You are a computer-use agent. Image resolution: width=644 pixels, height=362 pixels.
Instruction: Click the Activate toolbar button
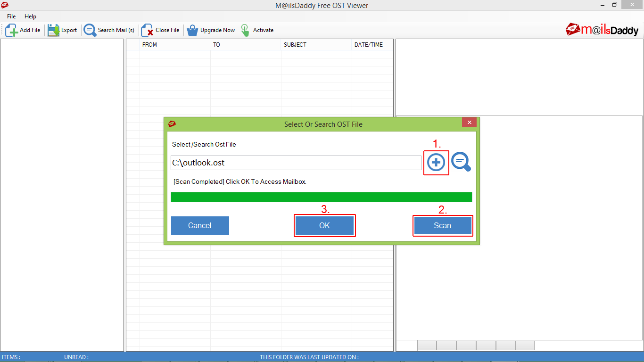(257, 30)
